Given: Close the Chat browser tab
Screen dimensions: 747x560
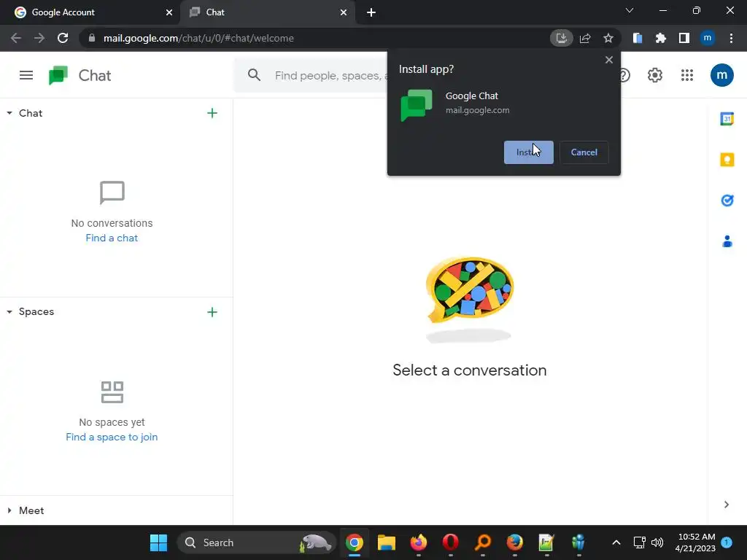Looking at the screenshot, I should click(x=344, y=12).
